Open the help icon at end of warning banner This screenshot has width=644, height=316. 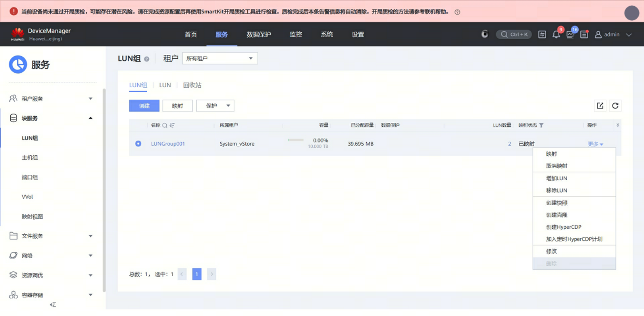tap(457, 12)
